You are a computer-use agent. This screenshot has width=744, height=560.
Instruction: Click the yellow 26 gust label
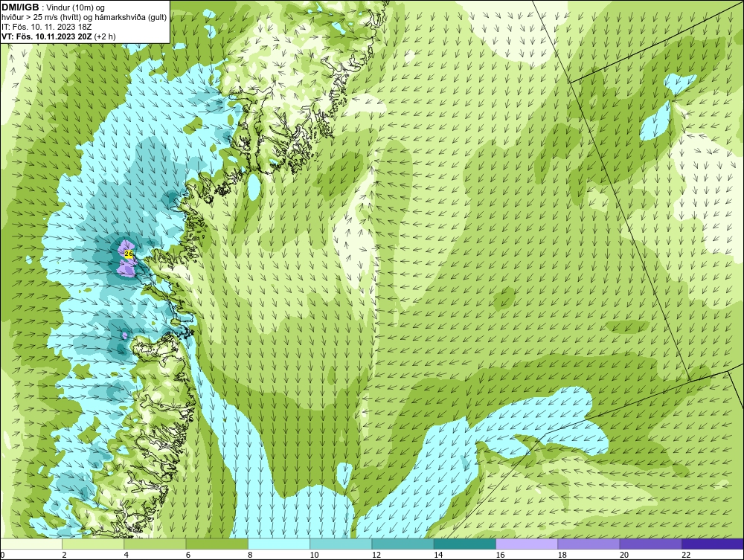128,254
